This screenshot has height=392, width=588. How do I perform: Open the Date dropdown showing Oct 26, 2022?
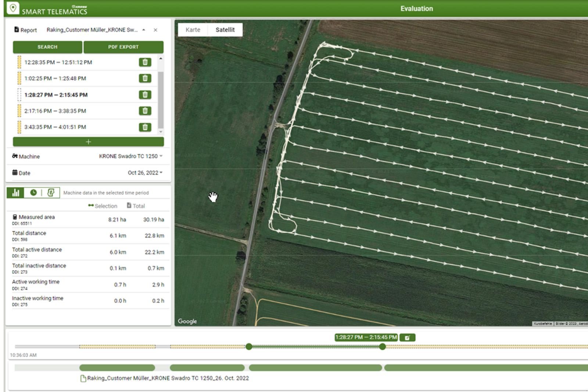pyautogui.click(x=145, y=173)
